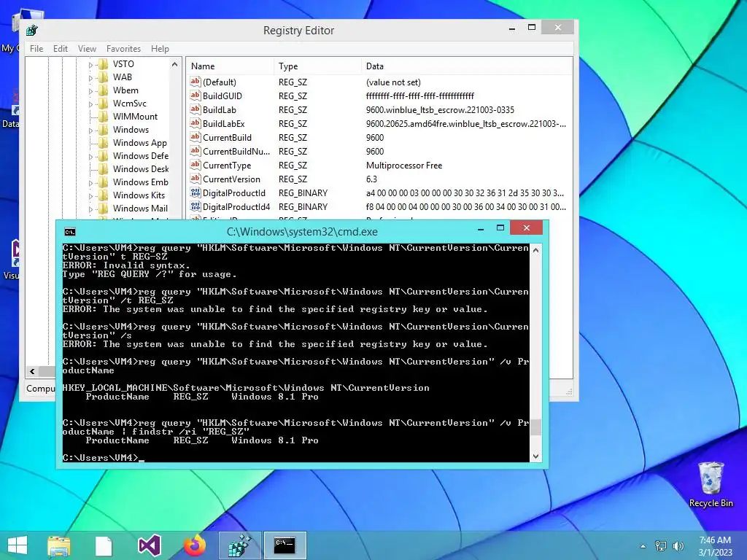Select the WIMMount key in tree
This screenshot has height=560, width=747.
[135, 116]
